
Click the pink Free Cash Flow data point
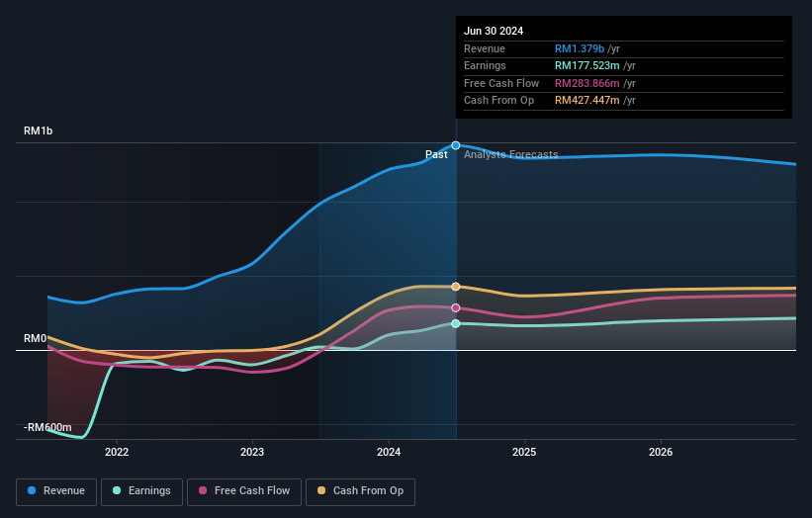(456, 307)
